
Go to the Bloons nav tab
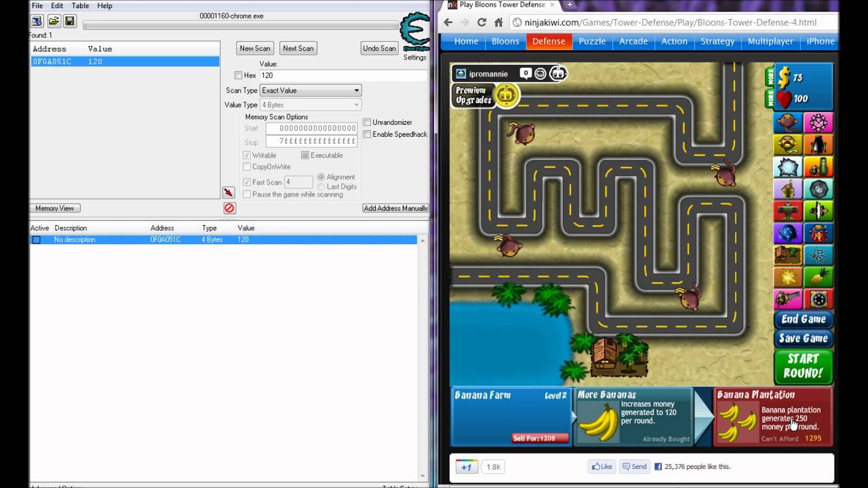point(505,41)
